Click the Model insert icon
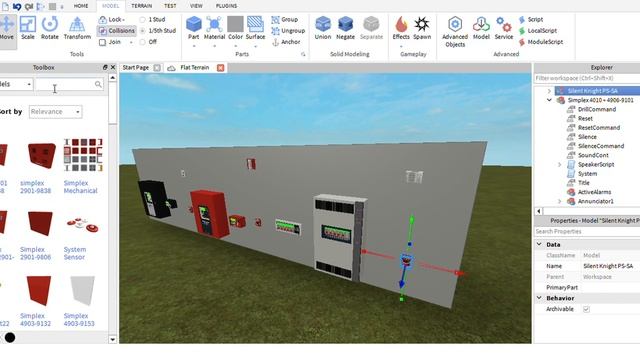Image resolution: width=640 pixels, height=360 pixels. (481, 29)
